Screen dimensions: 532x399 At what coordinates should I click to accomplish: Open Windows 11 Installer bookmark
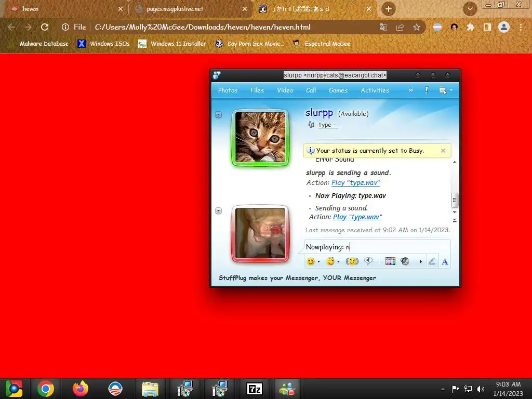click(172, 44)
